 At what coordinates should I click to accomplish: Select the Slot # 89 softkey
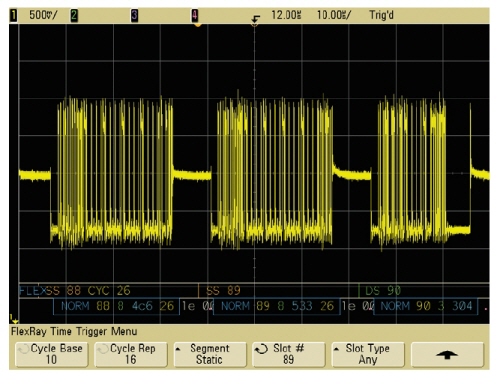pos(289,355)
